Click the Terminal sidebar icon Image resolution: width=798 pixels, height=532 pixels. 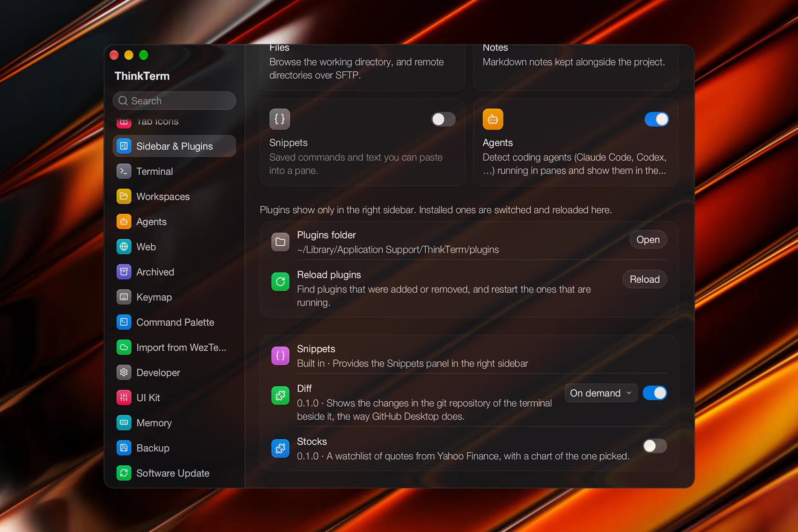pyautogui.click(x=124, y=171)
